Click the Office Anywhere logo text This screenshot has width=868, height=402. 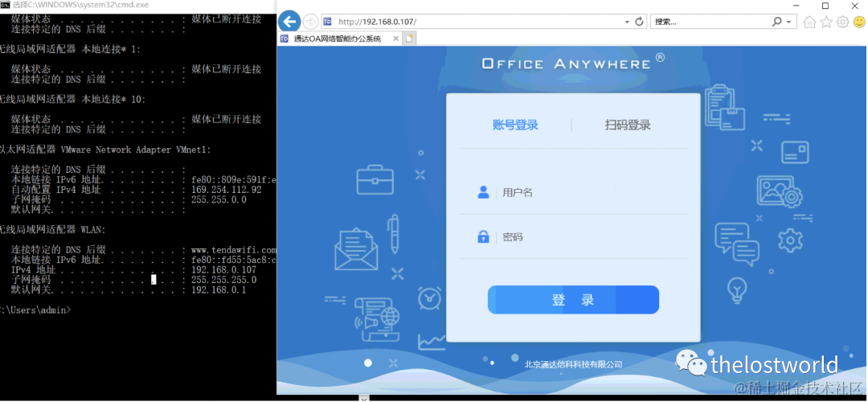tap(573, 63)
